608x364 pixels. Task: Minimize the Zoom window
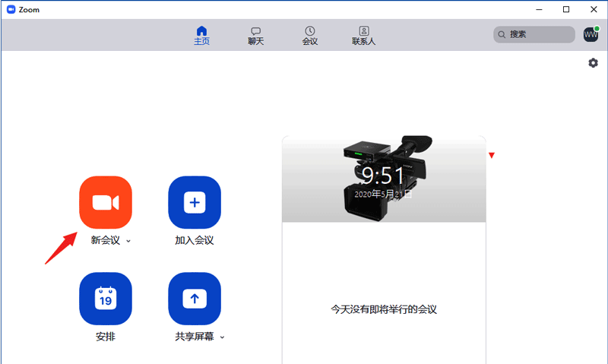coord(540,9)
